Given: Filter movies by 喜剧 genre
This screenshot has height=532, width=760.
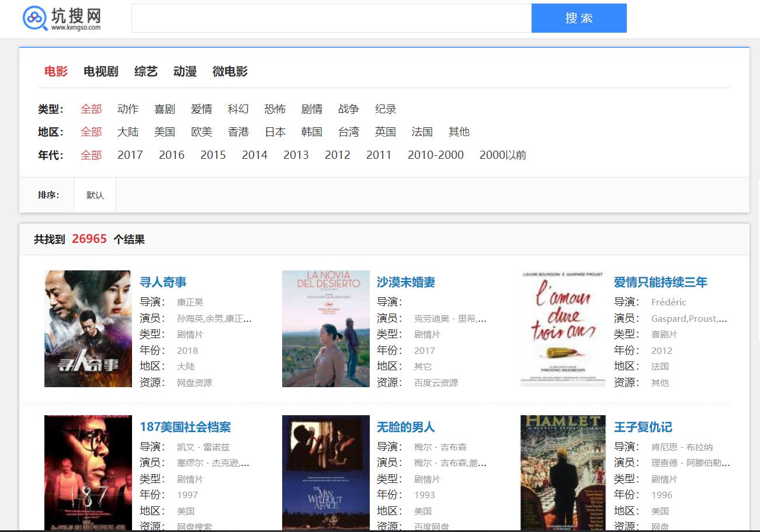Looking at the screenshot, I should (165, 109).
